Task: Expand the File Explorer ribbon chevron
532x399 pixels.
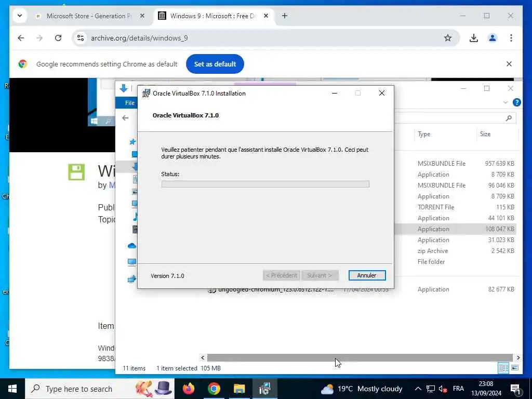Action: pyautogui.click(x=506, y=102)
